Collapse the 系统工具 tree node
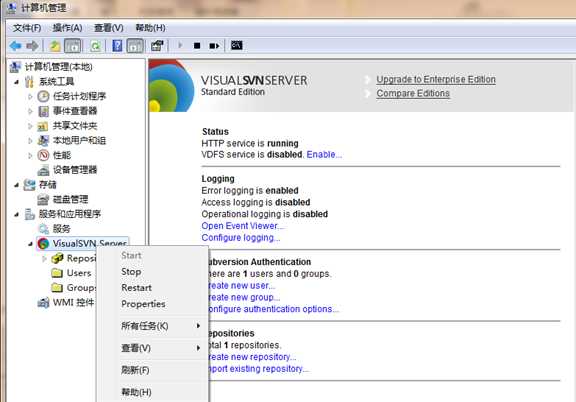576x402 pixels. 17,82
